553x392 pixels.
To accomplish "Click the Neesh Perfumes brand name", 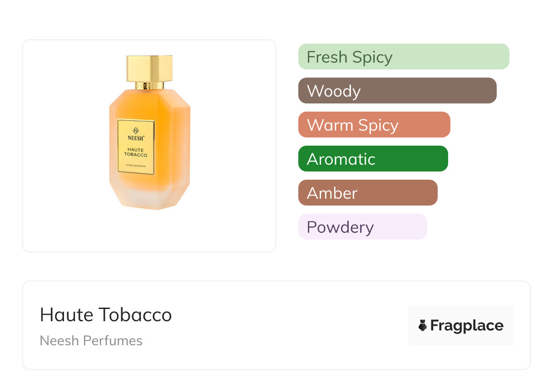I will tap(91, 341).
